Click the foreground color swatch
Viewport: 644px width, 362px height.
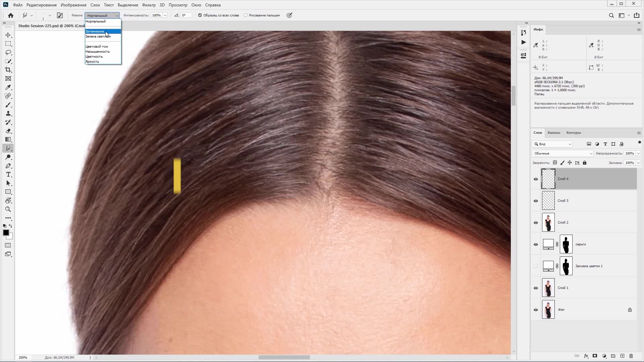point(6,233)
